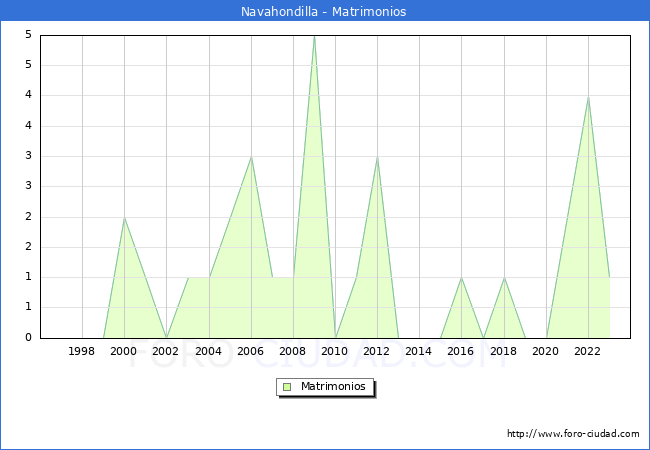Image resolution: width=650 pixels, height=450 pixels.
Task: Click the Matrimonios legend color swatch
Action: 287,387
